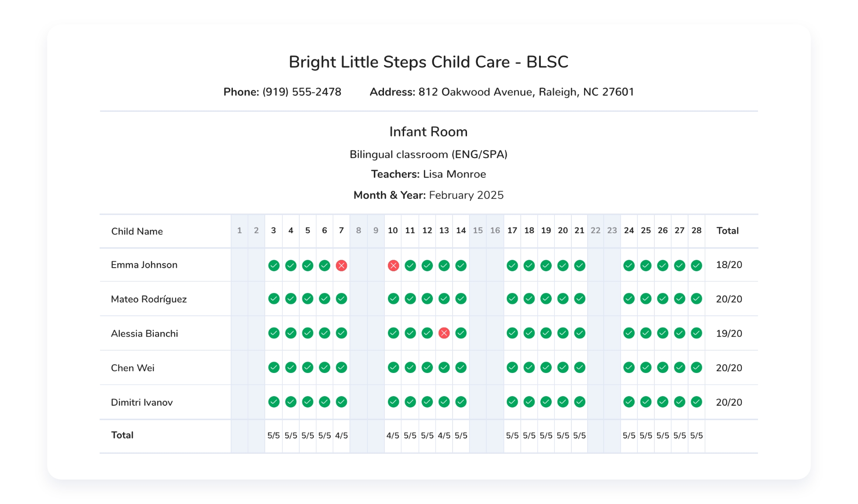Click the Total column header
The height and width of the screenshot is (504, 858).
727,231
